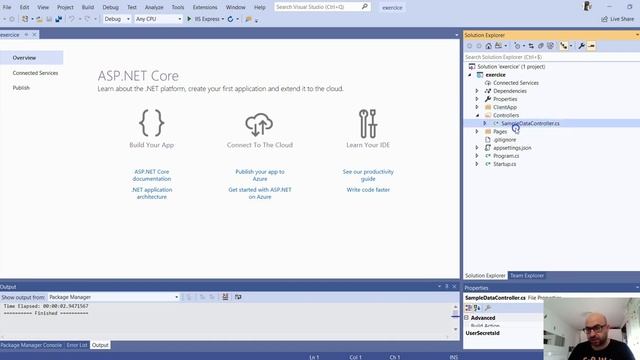Click Pending Changes Filter clock icon
This screenshot has height=360, width=640.
click(x=517, y=46)
